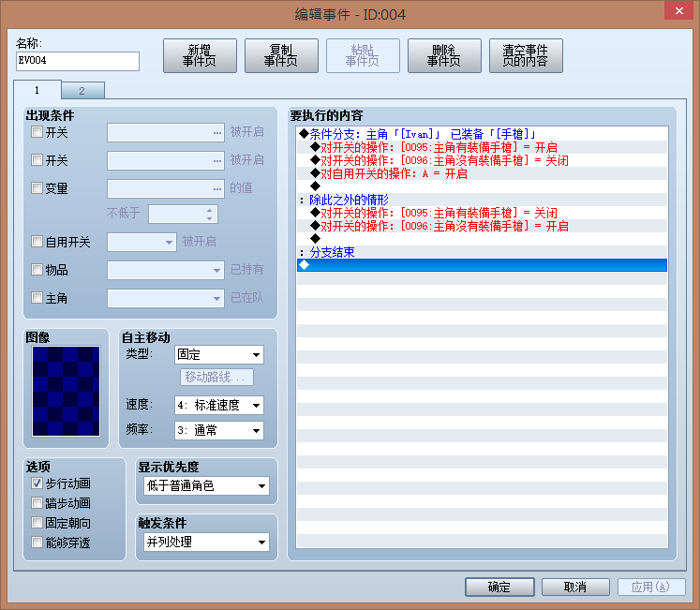Image resolution: width=700 pixels, height=610 pixels.
Task: Click the 不低于 value stepper arrows
Action: tap(209, 215)
